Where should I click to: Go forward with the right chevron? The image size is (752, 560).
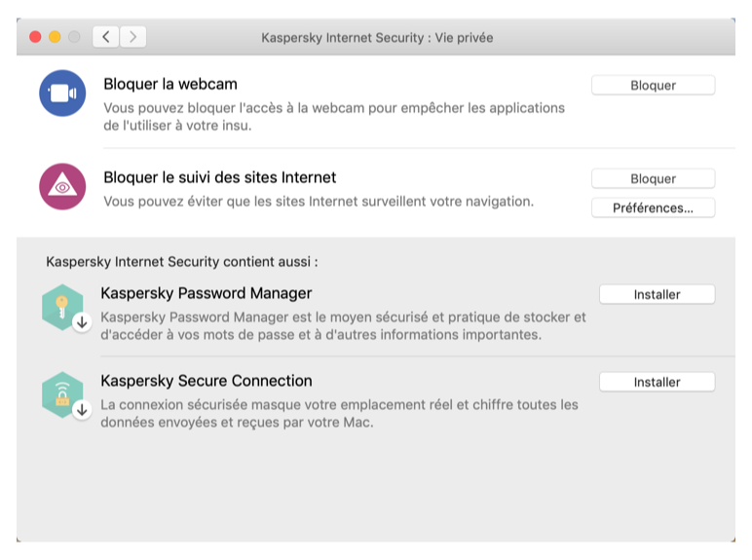[x=132, y=37]
